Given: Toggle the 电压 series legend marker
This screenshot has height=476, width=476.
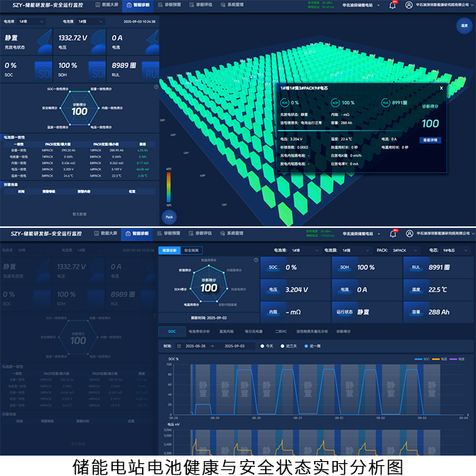Looking at the screenshot, I should pos(435,359).
